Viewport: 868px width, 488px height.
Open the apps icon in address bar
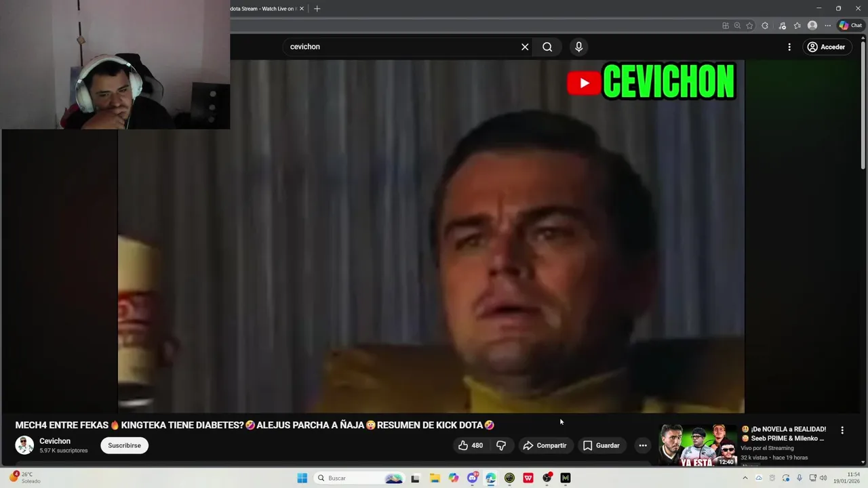coord(726,26)
